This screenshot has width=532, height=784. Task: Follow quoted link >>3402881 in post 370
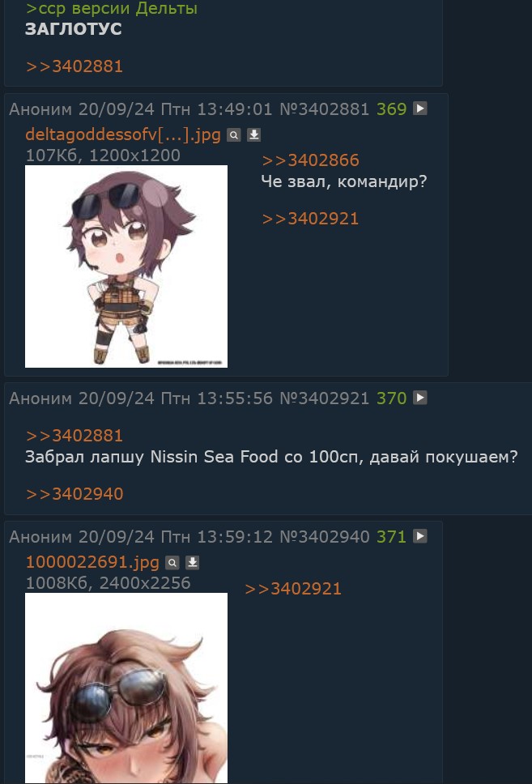74,436
